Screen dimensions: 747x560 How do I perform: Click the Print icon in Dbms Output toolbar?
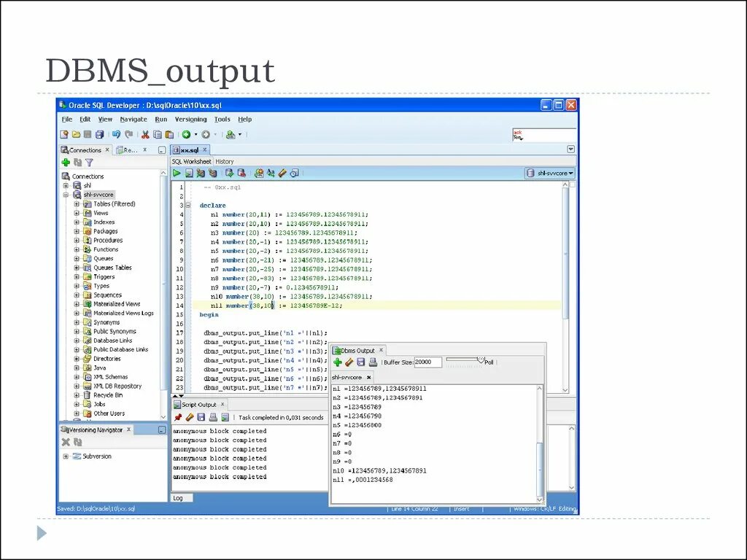tap(373, 362)
